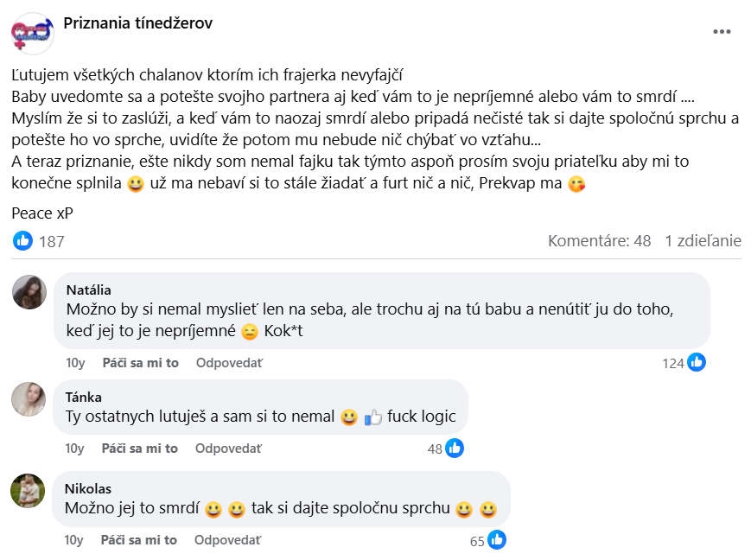Click the blue like icon beside 187
Viewport: 751px width, 560px height.
pyautogui.click(x=22, y=241)
